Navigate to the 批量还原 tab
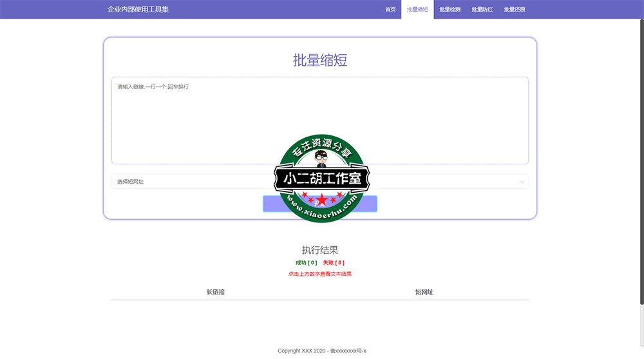Screen dimensions: 644x359 [x=514, y=10]
